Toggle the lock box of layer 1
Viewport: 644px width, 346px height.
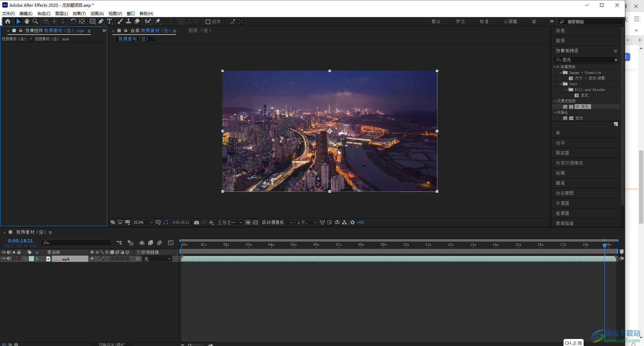19,259
